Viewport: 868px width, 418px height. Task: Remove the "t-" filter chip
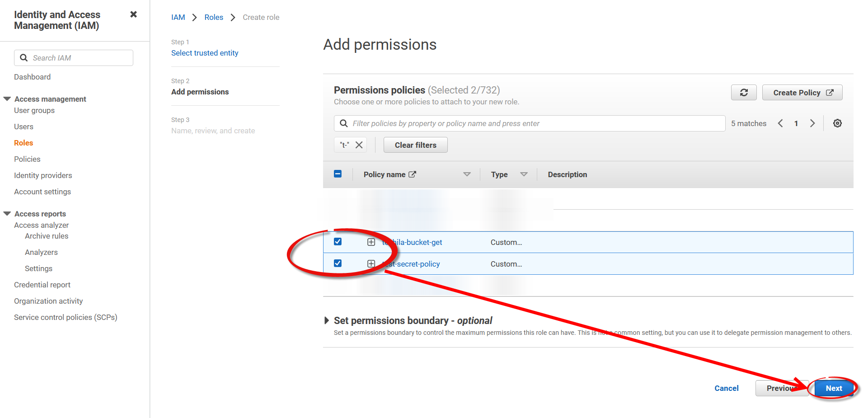(359, 145)
